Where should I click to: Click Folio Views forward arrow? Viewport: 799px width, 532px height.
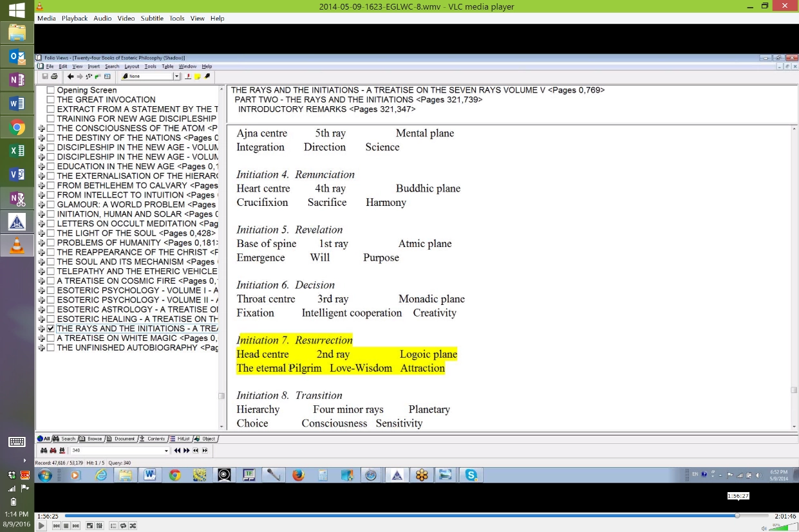80,77
